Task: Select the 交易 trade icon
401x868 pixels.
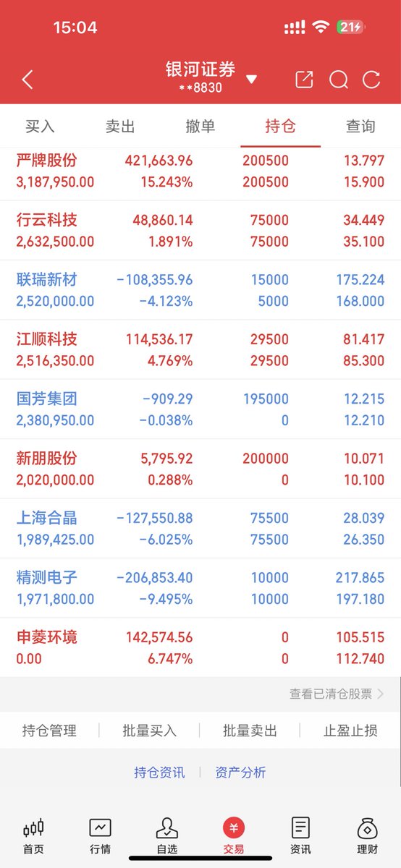Action: [234, 827]
